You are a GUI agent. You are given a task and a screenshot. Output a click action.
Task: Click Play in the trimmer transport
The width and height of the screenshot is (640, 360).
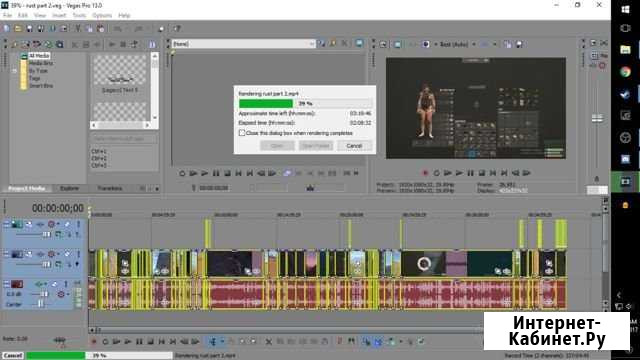[x=204, y=173]
